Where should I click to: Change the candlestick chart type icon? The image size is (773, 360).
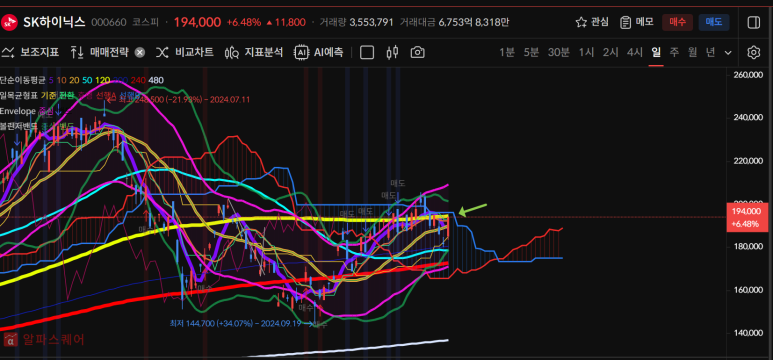coord(392,52)
